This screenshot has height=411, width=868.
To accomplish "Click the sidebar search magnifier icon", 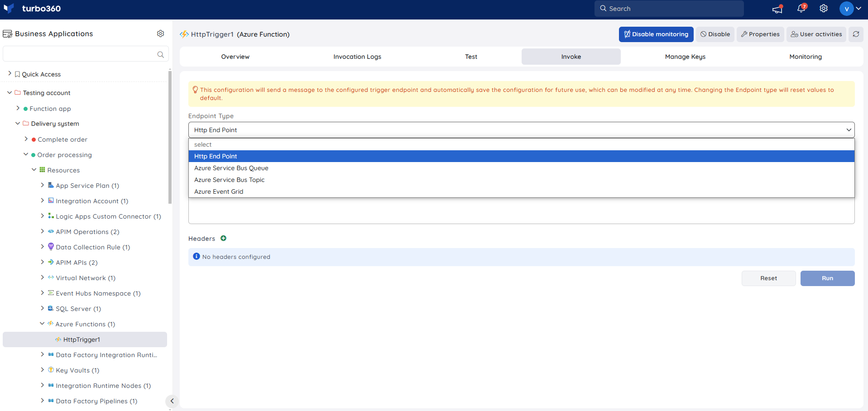I will coord(160,54).
